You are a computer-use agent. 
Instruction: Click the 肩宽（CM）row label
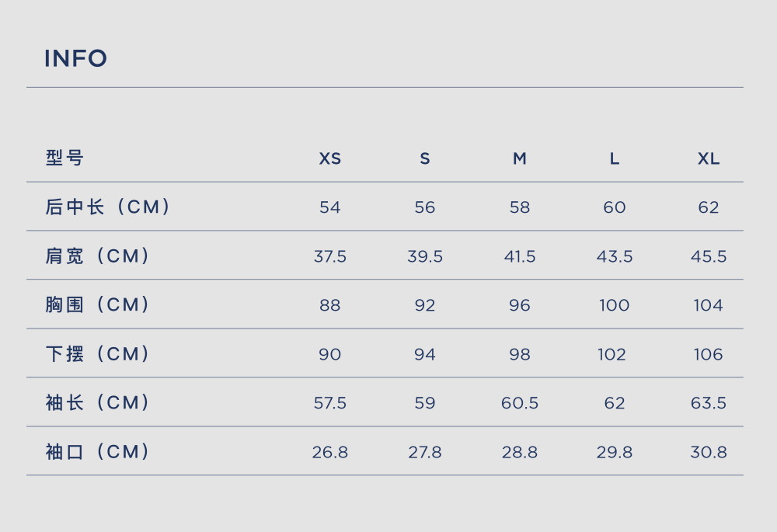(97, 256)
